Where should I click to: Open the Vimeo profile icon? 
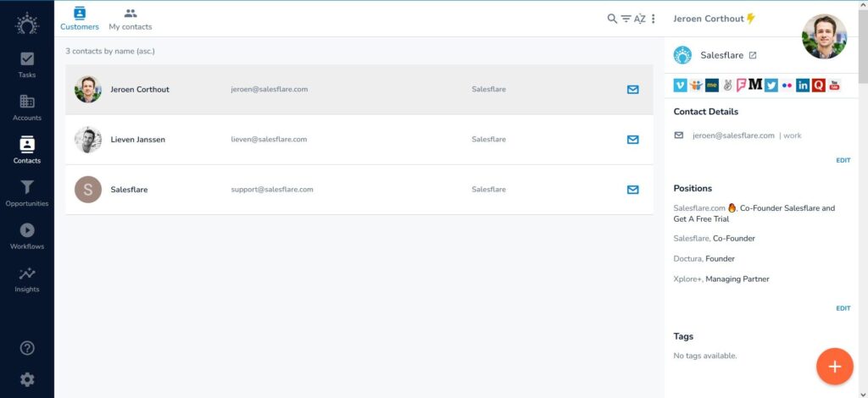click(681, 86)
